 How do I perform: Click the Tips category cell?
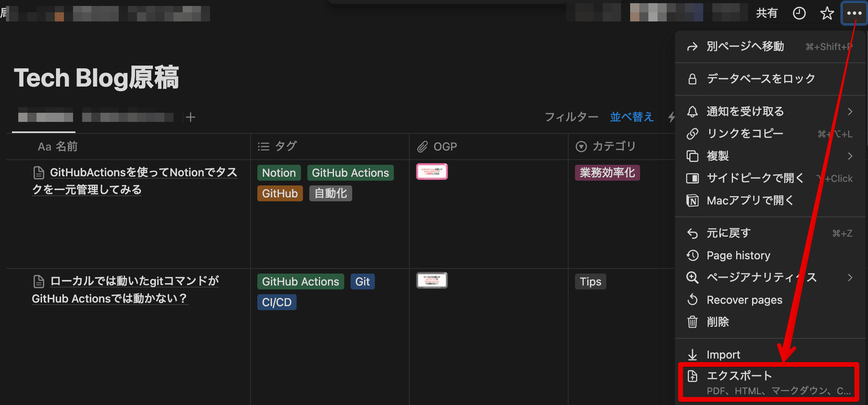coord(590,282)
